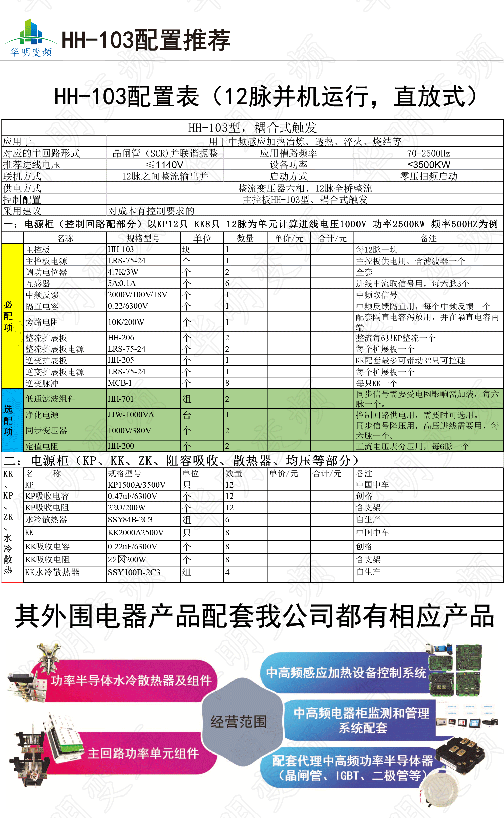
Task: Select the voltage value ≤1140V
Action: click(165, 165)
